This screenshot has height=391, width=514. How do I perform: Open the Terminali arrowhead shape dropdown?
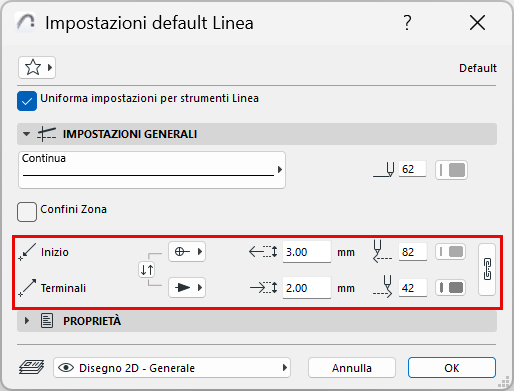click(187, 287)
